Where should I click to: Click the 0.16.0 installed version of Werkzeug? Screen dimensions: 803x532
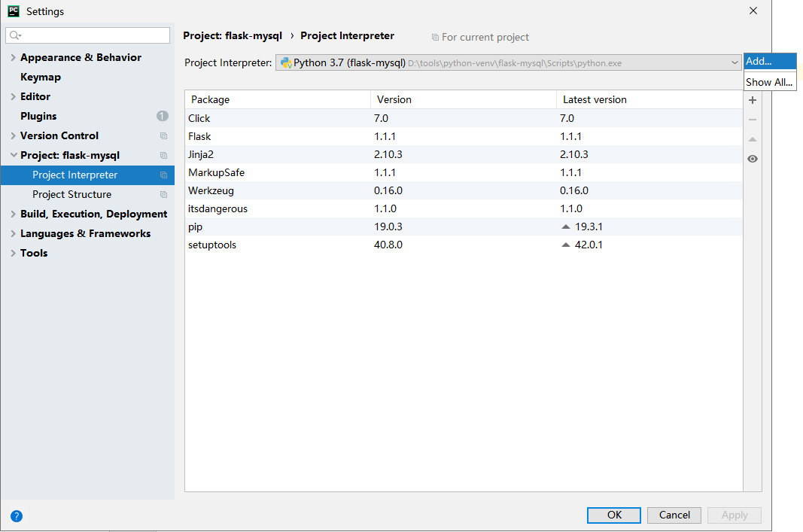coord(388,190)
